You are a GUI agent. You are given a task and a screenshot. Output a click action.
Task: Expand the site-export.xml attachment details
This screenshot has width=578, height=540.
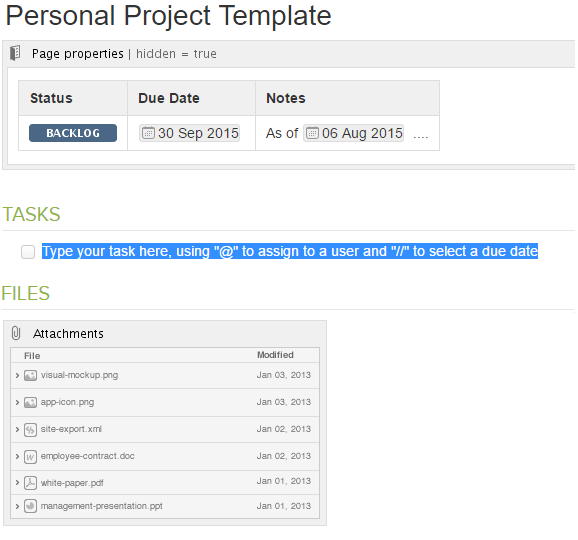17,429
